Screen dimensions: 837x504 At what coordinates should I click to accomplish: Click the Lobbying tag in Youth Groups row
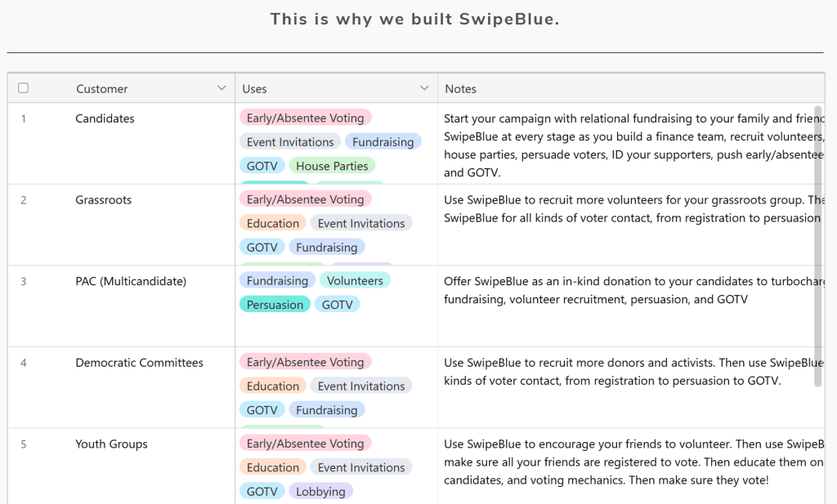(320, 492)
